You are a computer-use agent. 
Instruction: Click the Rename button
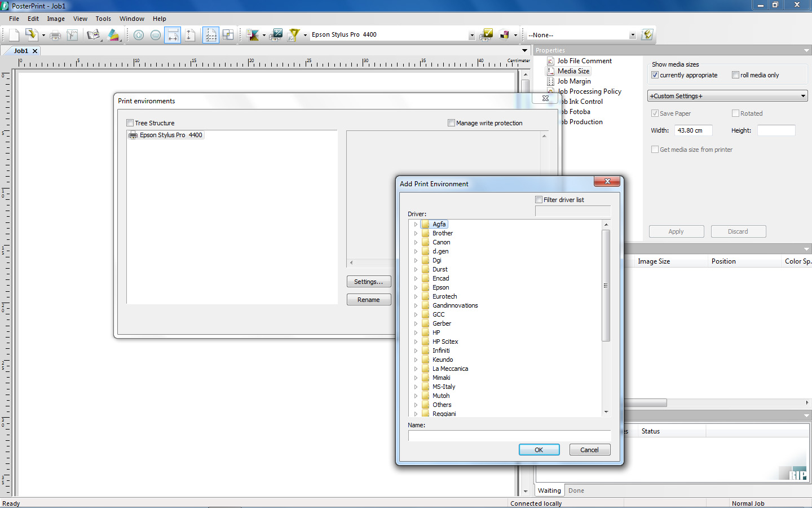[x=369, y=300]
